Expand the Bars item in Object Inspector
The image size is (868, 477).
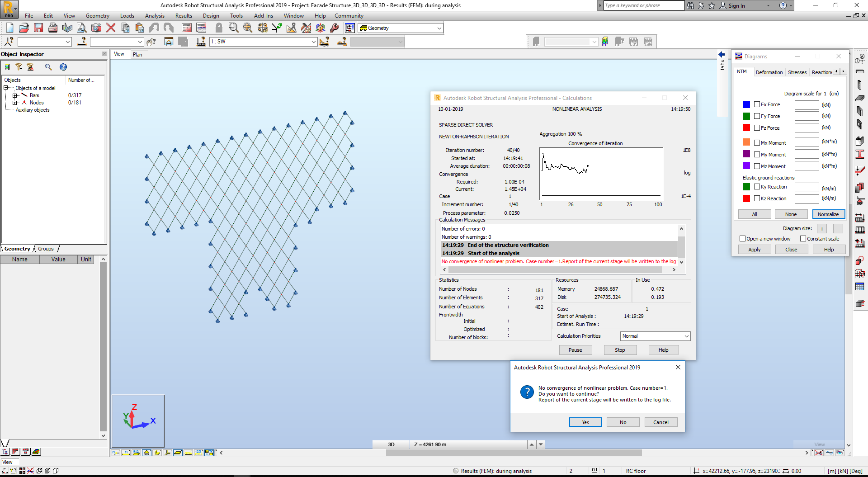(x=14, y=95)
